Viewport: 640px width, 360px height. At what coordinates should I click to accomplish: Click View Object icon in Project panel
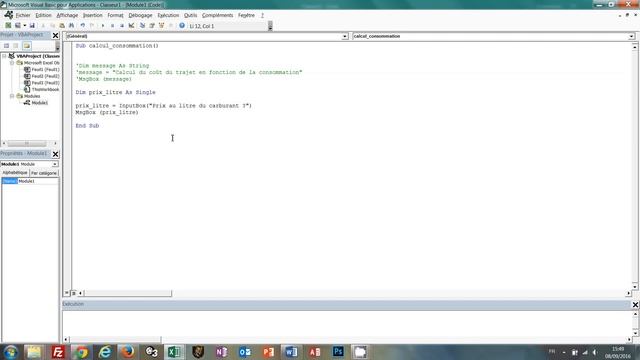click(16, 46)
